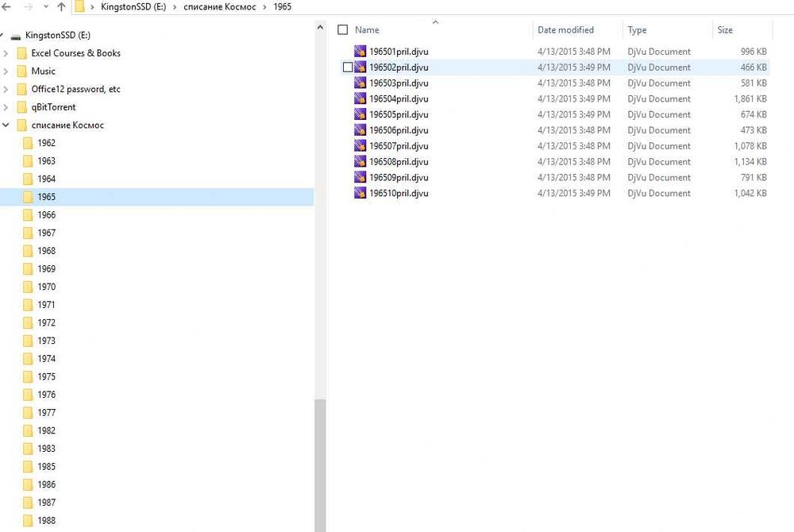
Task: Collapse the KingstonSSD (E:) drive node
Action: pyautogui.click(x=2, y=35)
